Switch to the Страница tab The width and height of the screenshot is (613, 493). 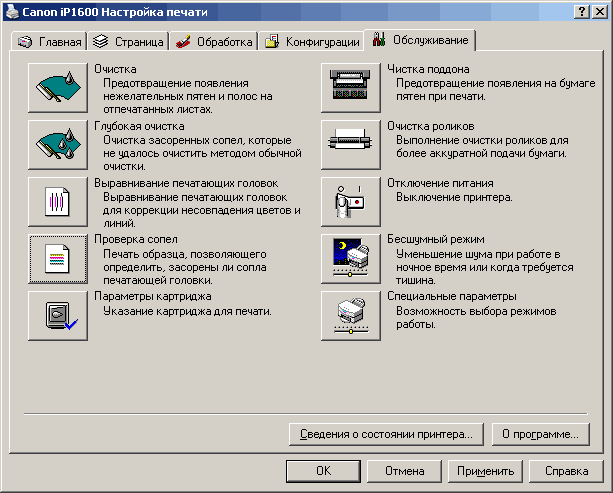(x=128, y=41)
